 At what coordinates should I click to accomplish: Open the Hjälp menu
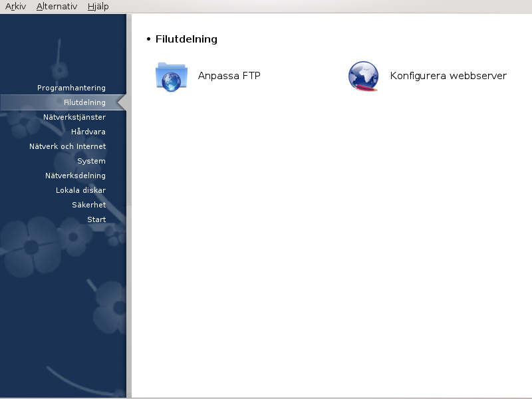(x=98, y=7)
